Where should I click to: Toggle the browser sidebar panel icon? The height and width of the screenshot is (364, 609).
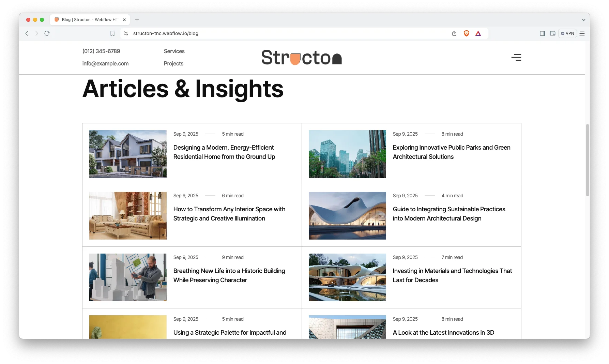pos(542,33)
